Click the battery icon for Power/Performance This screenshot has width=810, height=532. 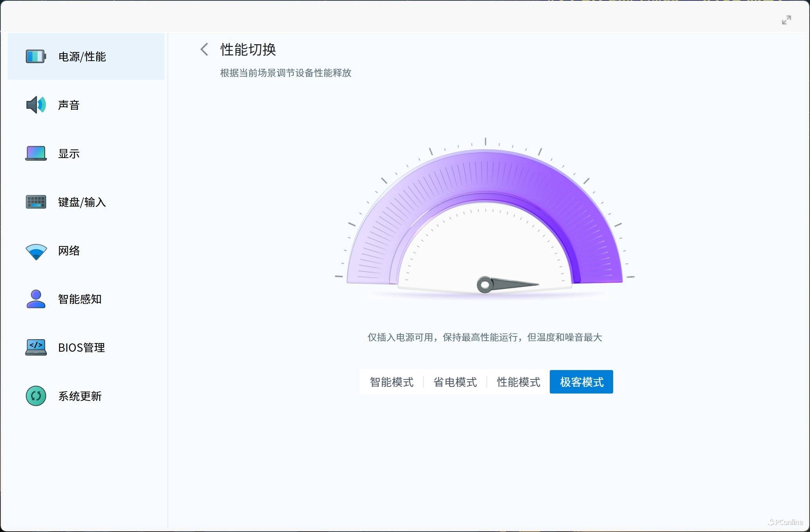[x=36, y=56]
